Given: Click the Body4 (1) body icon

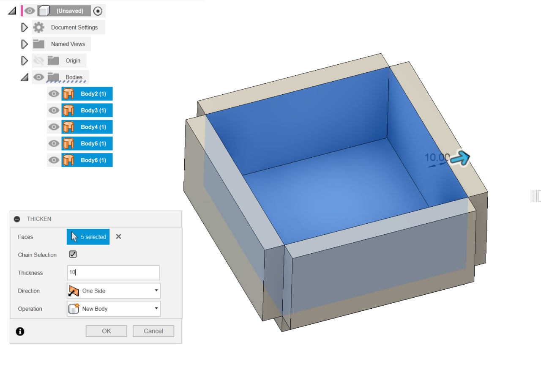Looking at the screenshot, I should (68, 127).
